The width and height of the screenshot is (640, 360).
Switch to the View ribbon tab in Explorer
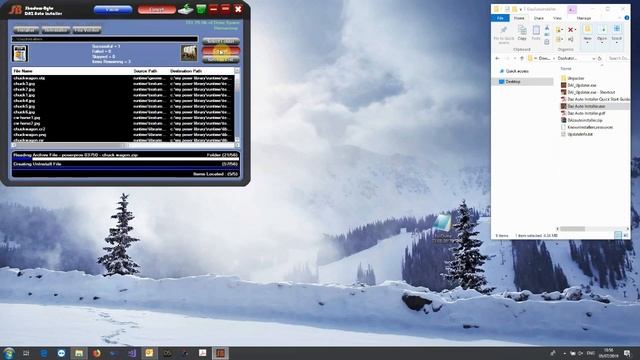click(557, 18)
